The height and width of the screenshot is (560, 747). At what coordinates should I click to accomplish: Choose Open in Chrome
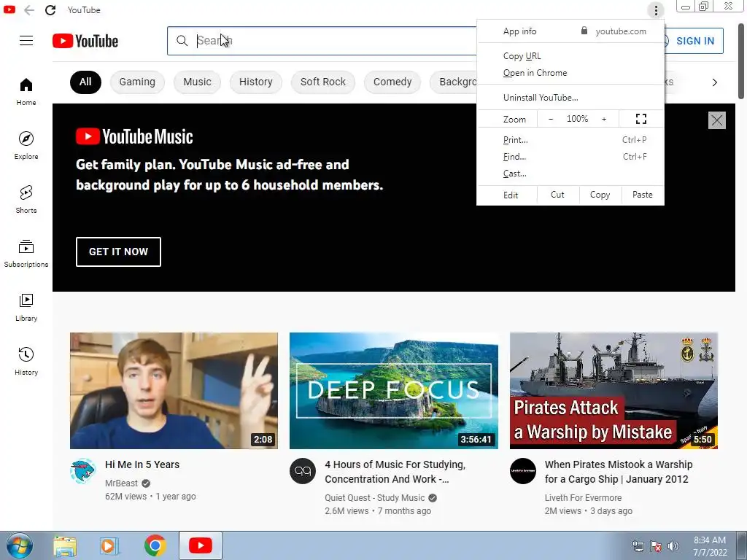tap(570, 73)
